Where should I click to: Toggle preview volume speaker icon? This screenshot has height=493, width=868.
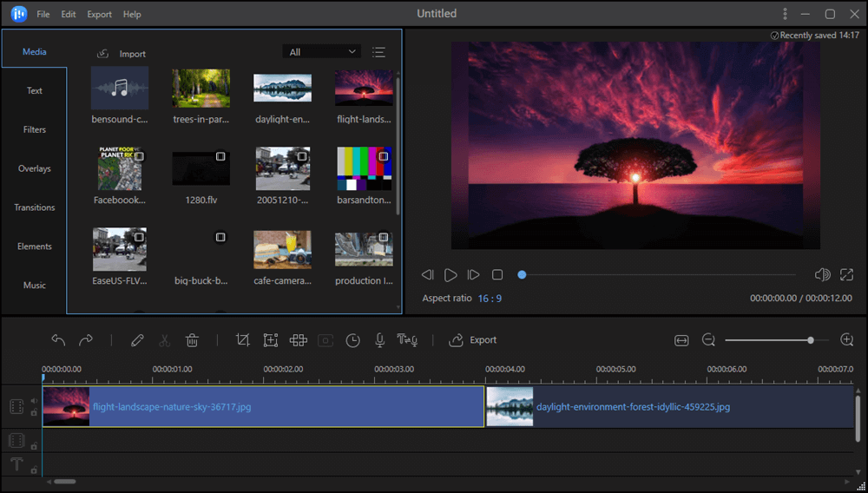(x=822, y=274)
